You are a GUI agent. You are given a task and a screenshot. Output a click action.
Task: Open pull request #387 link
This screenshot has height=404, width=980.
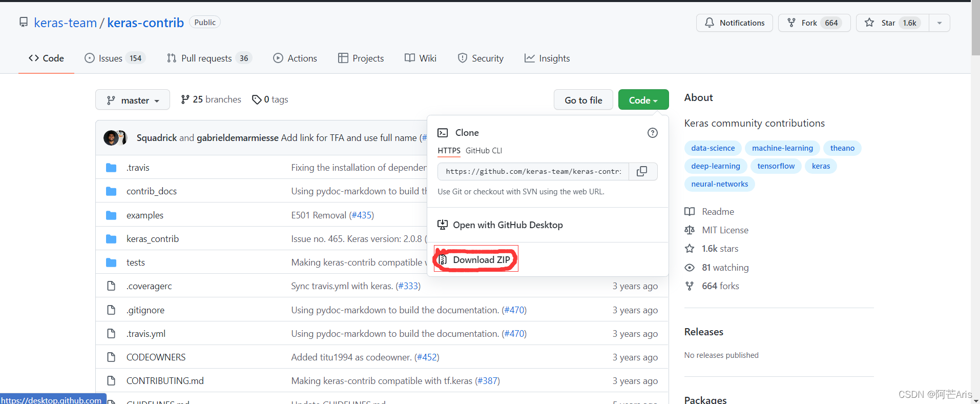488,381
